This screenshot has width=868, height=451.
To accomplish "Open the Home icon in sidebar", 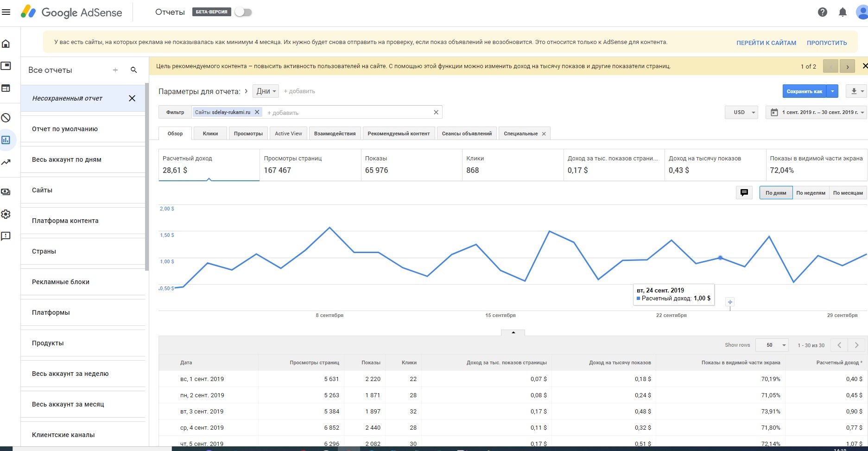I will point(6,44).
